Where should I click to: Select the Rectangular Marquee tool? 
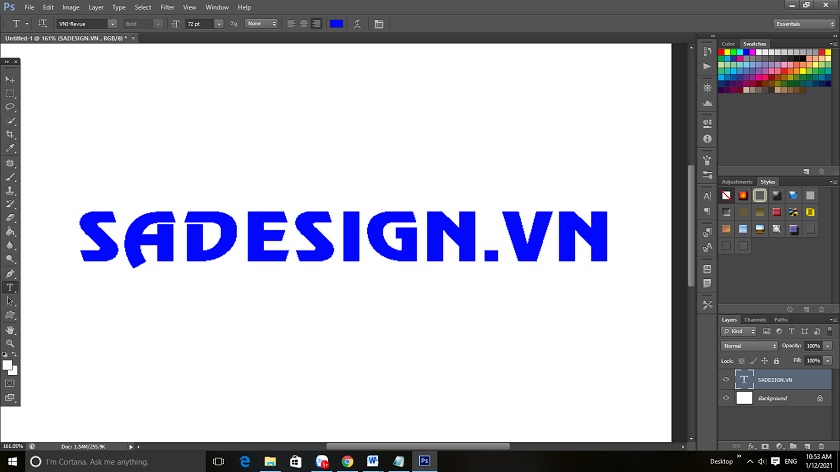[x=10, y=93]
